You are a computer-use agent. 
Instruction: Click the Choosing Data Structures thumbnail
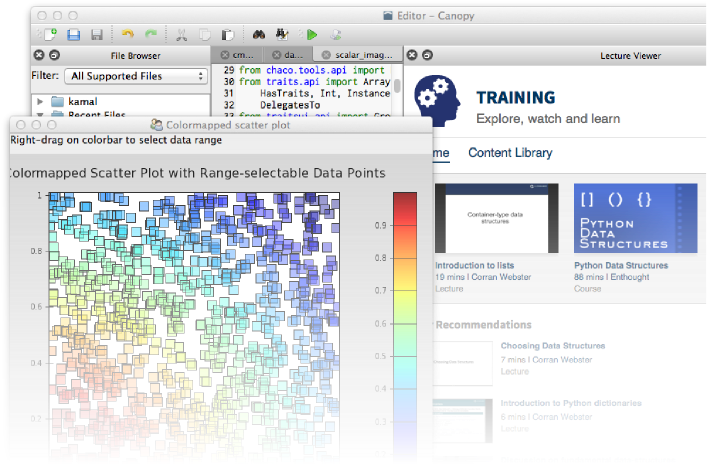[x=463, y=363]
